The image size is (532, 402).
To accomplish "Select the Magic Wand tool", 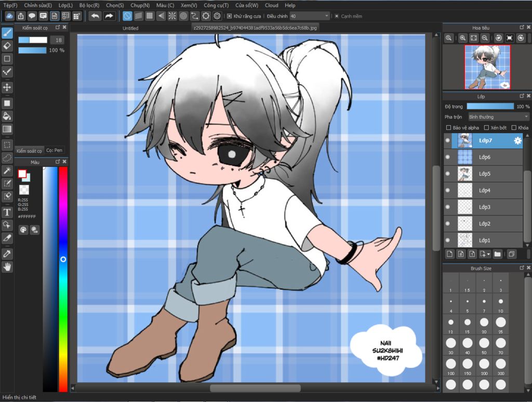I will click(7, 171).
